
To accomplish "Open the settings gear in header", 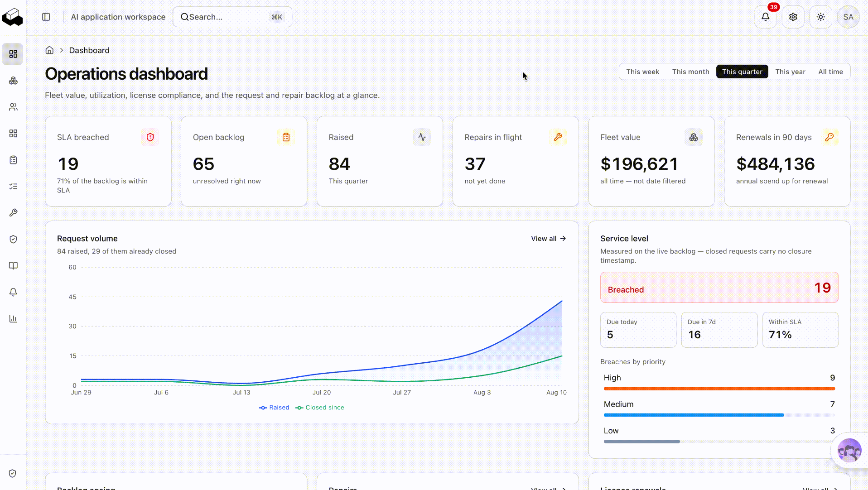I will 793,17.
